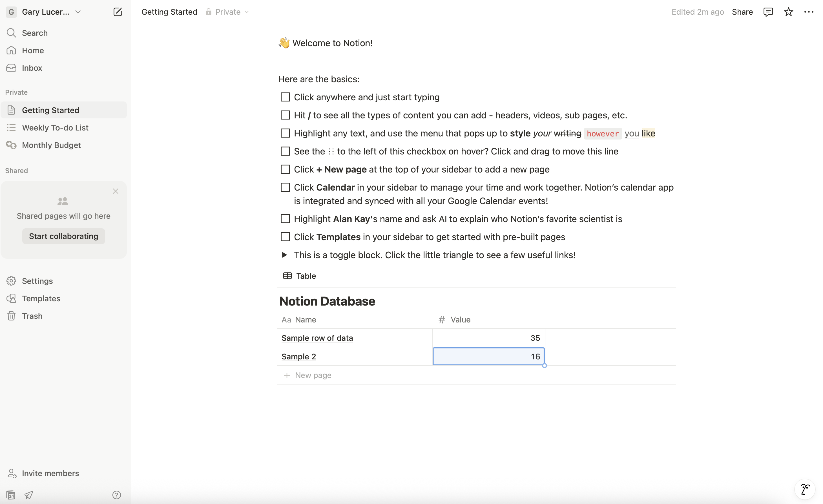823x504 pixels.
Task: Check the 'Click + New page' checkbox
Action: pos(285,169)
